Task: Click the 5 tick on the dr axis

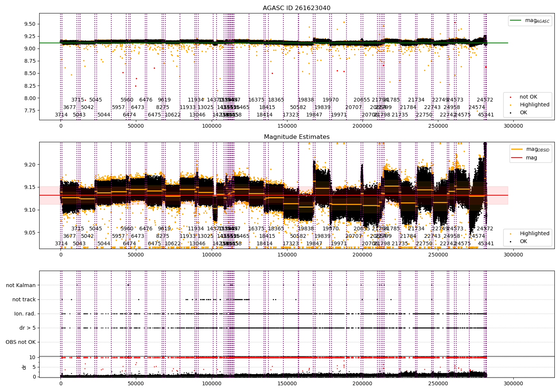Action: point(34,367)
